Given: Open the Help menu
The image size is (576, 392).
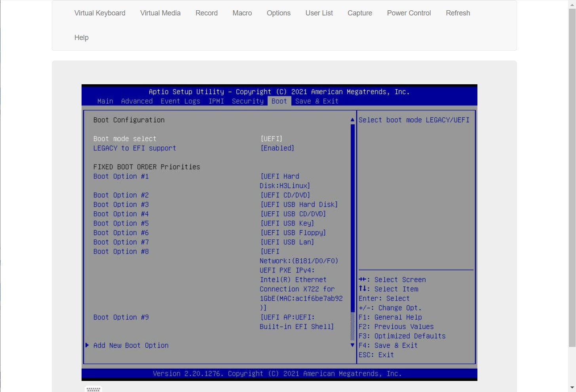Looking at the screenshot, I should click(82, 38).
